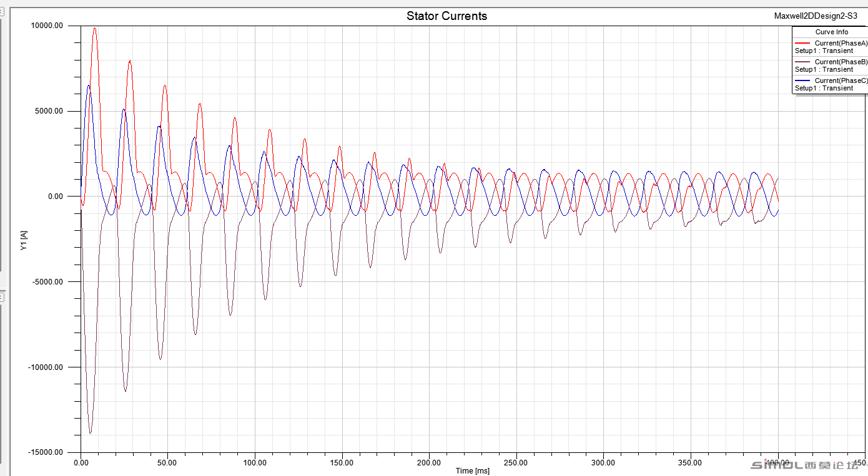Select the Y1 [A] axis label
868x476 pixels.
[x=24, y=241]
